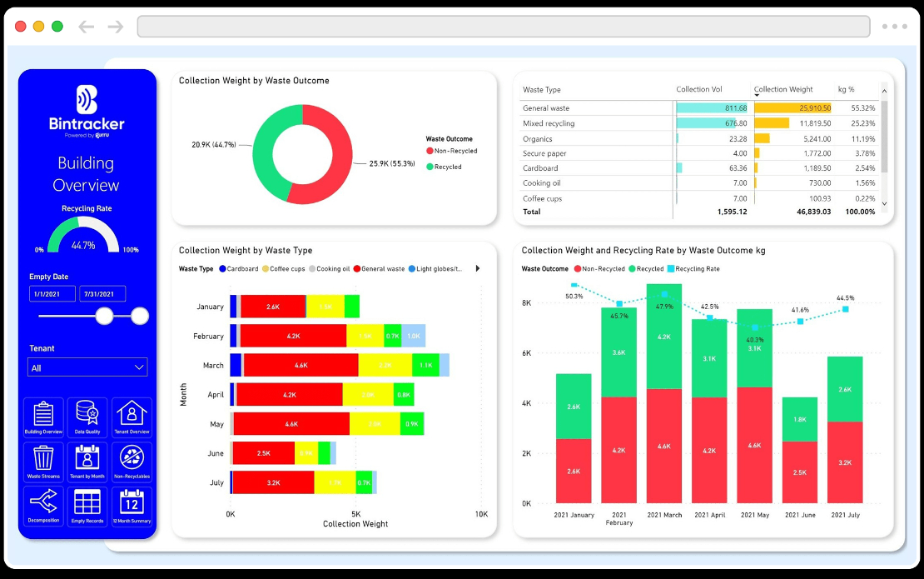Click Non-Recycled legend in the combo chart

click(x=599, y=269)
